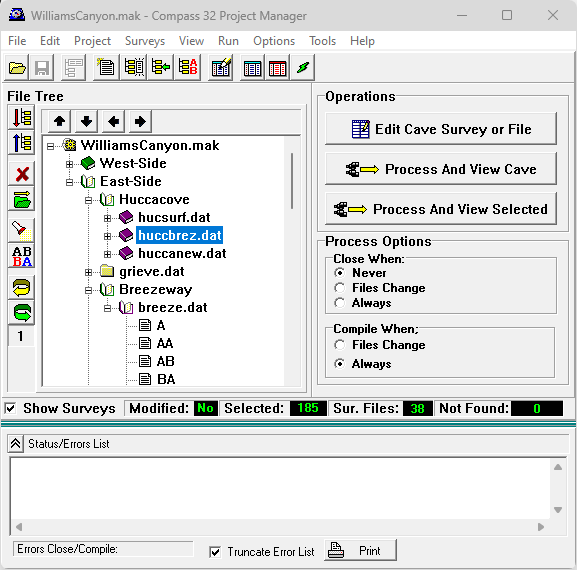577x570 pixels.
Task: Open the Options menu
Action: pyautogui.click(x=274, y=41)
